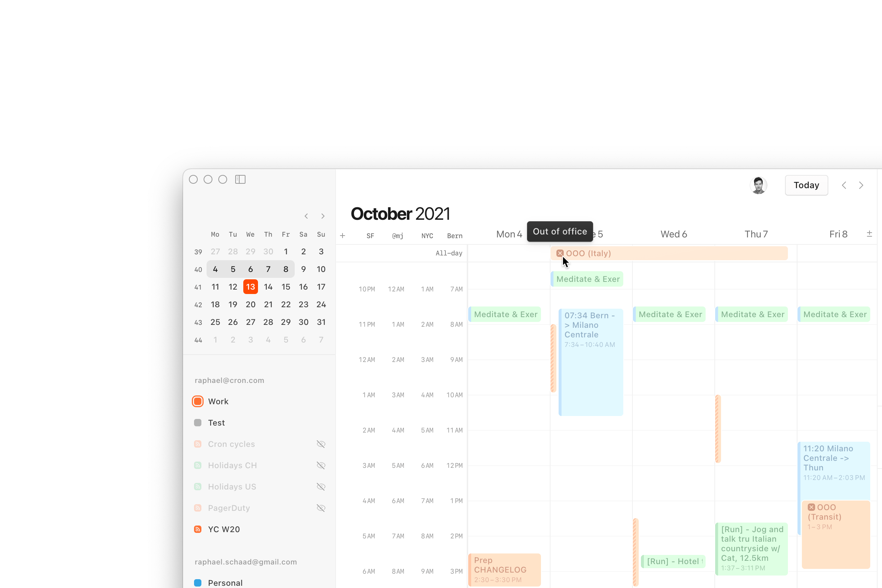Toggle visibility of PagerDuty calendar

[322, 507]
